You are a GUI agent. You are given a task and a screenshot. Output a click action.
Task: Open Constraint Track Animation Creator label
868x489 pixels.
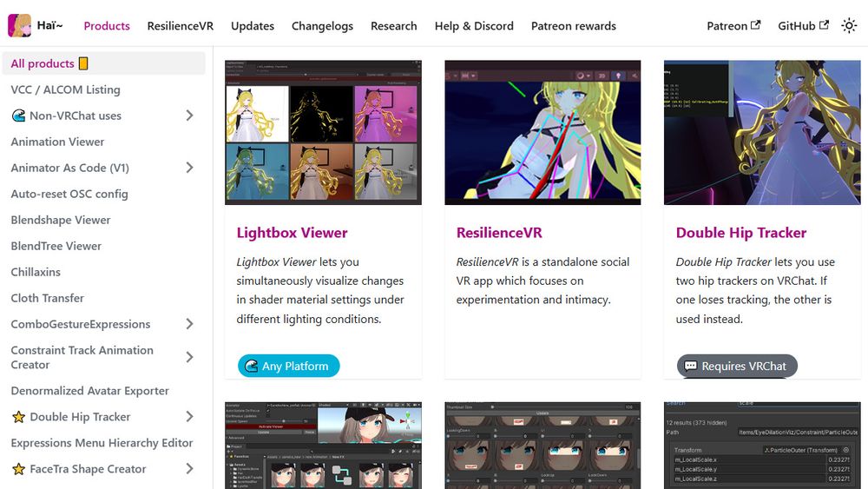[x=82, y=357]
